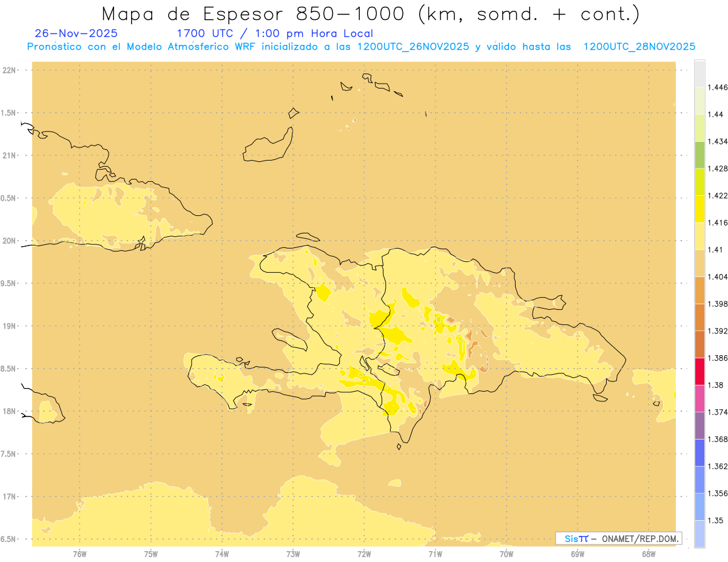Click the '72W' longitude label
The width and height of the screenshot is (728, 562).
[365, 554]
